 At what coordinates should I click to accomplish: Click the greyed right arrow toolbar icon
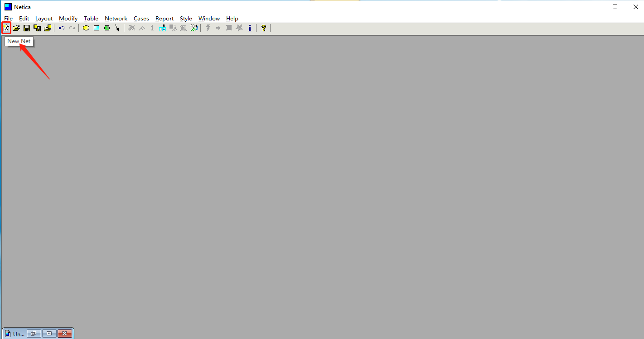[218, 28]
